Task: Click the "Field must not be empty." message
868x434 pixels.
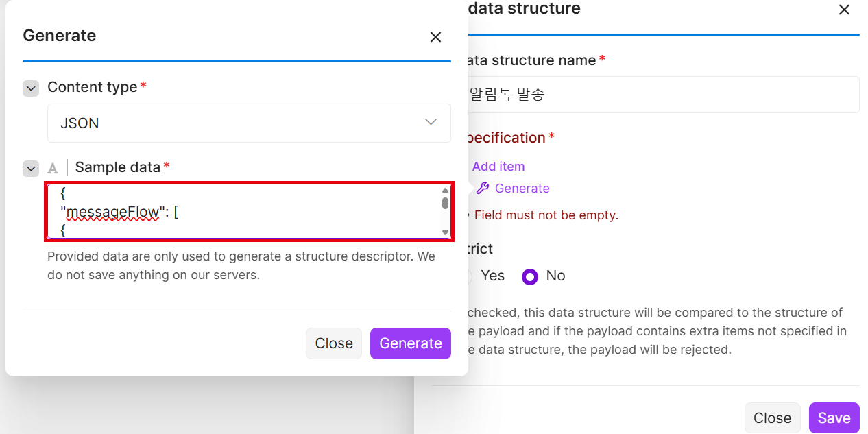Action: [x=546, y=215]
